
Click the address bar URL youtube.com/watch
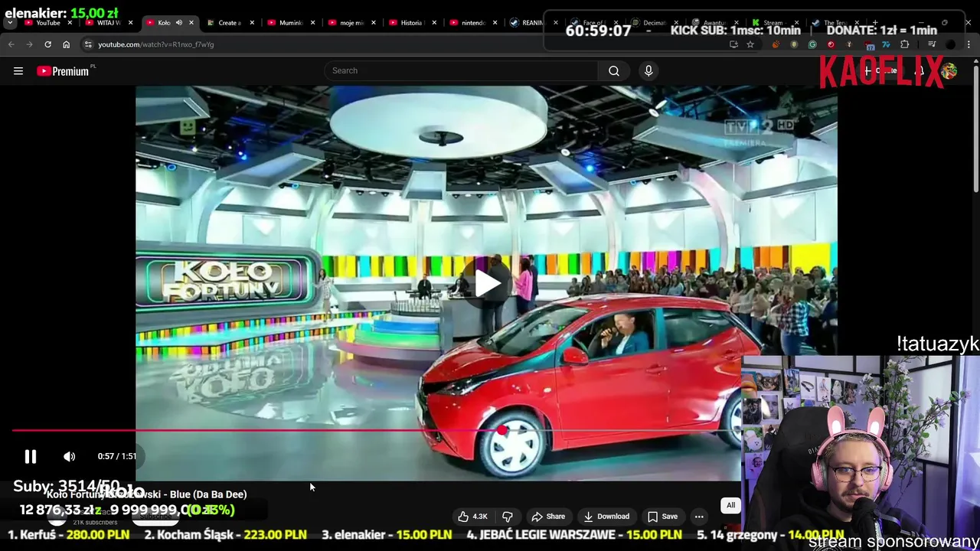pyautogui.click(x=156, y=44)
